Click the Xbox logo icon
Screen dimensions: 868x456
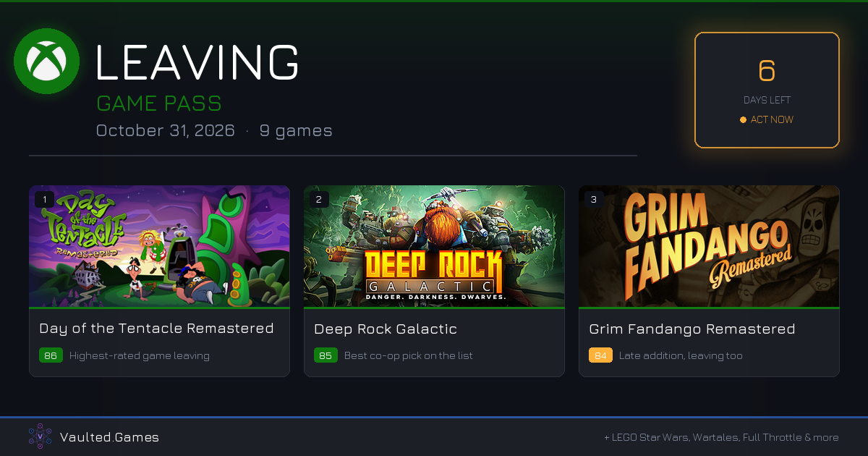pos(46,61)
